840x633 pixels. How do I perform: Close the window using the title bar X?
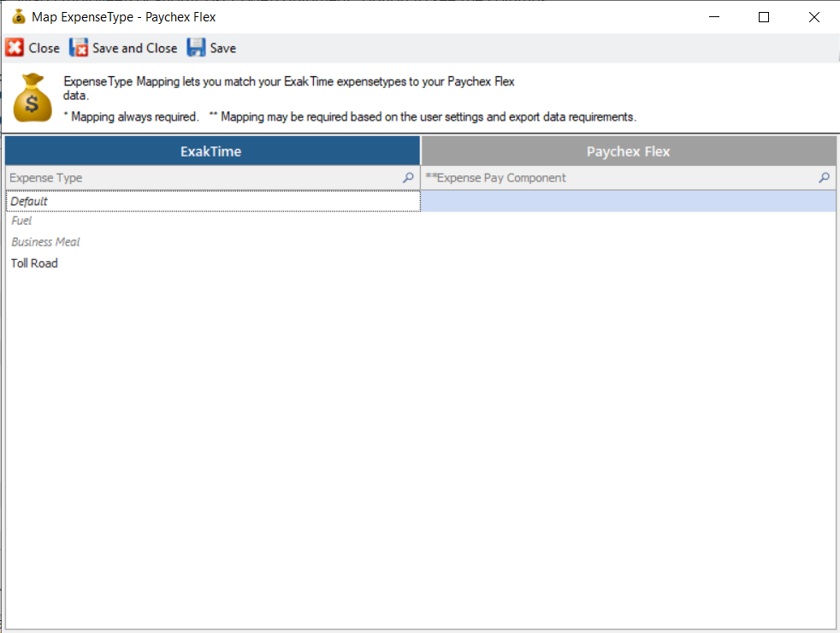(x=814, y=17)
